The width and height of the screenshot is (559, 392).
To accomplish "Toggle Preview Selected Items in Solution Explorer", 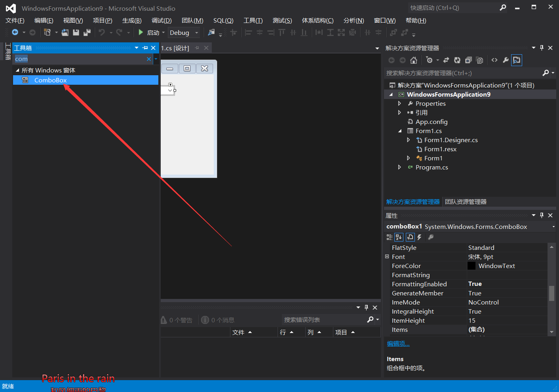I will (517, 60).
